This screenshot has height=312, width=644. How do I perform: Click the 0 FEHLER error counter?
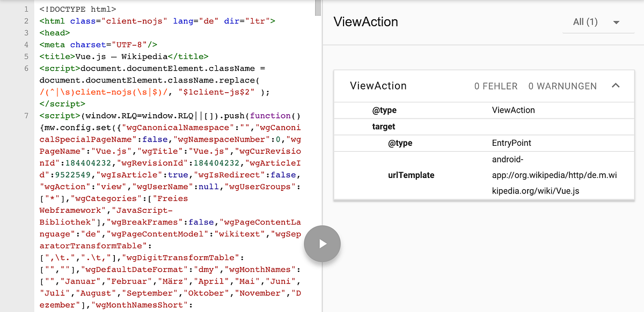click(496, 86)
